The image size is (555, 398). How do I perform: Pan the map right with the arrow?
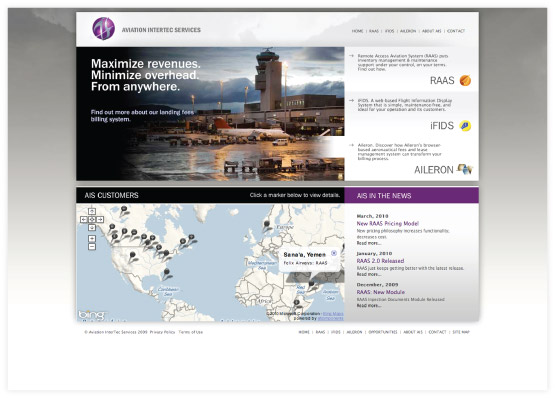coord(100,220)
